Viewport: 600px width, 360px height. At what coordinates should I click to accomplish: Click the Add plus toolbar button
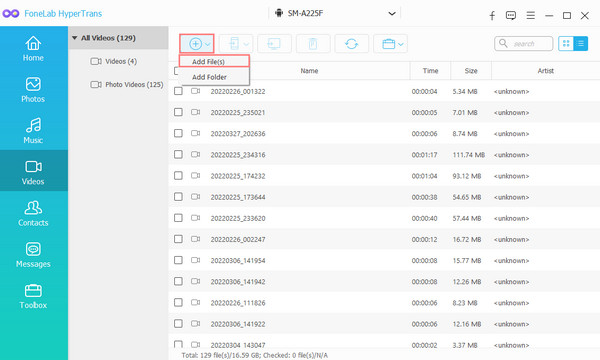195,44
